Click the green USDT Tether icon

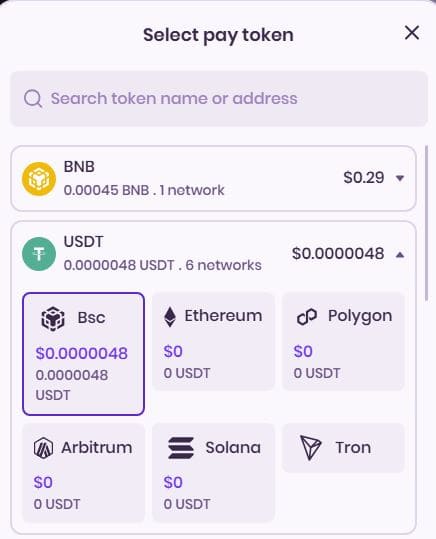tap(39, 254)
